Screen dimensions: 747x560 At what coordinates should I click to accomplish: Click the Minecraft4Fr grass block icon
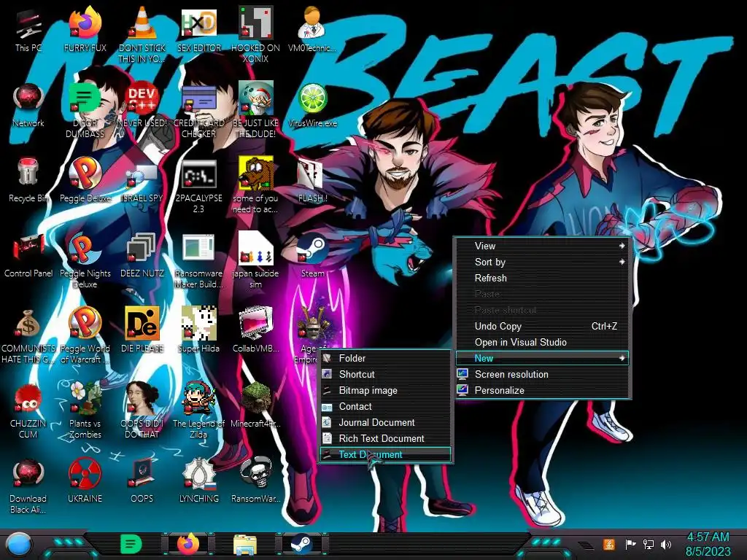coord(255,405)
